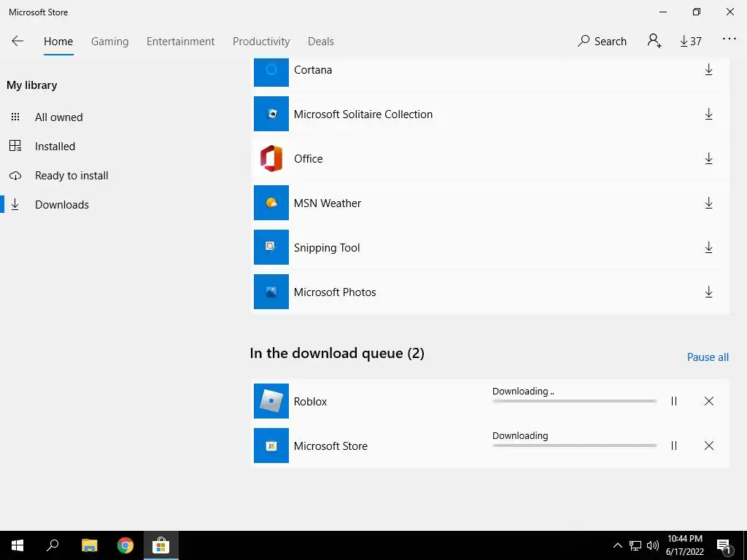
Task: Launch Google Chrome from the taskbar
Action: pos(125,545)
